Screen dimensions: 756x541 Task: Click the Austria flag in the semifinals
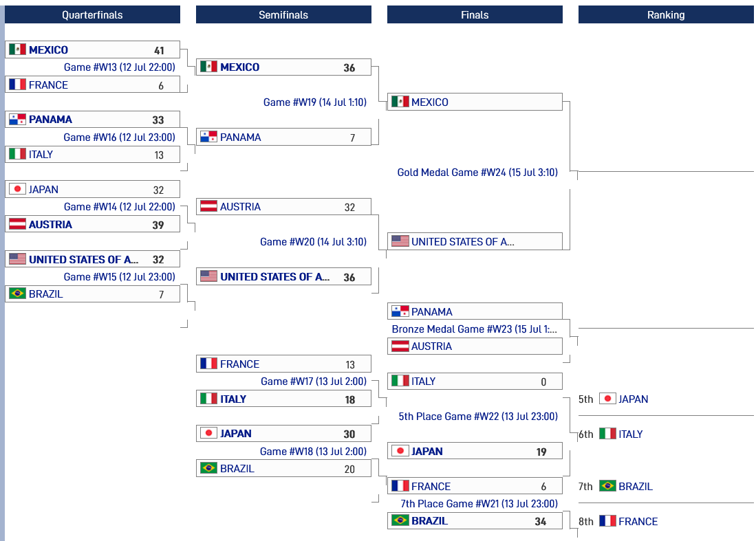[208, 207]
